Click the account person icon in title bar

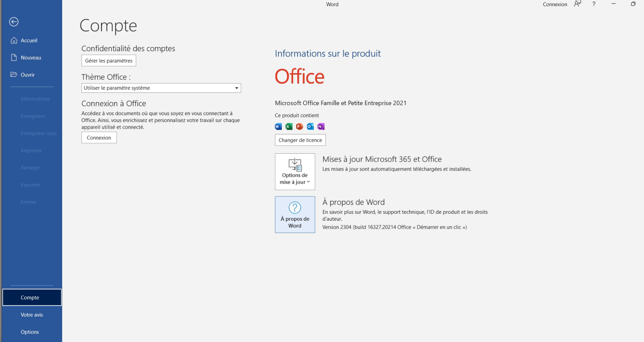[577, 4]
